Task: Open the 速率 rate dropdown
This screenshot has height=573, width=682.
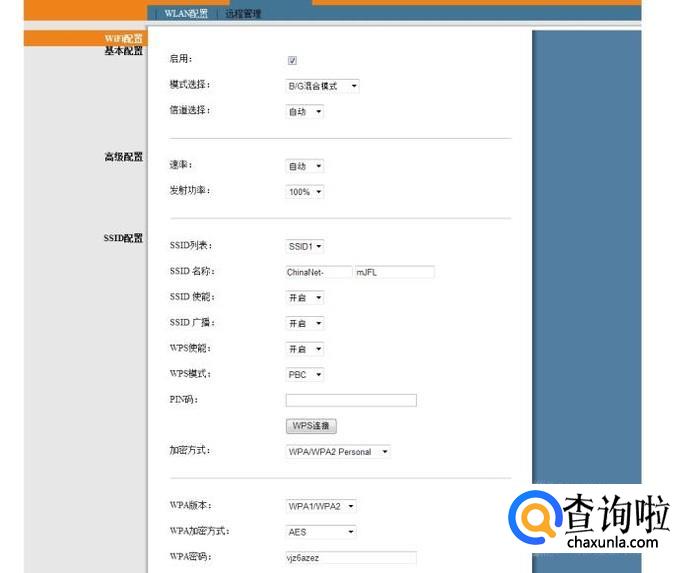Action: 305,166
